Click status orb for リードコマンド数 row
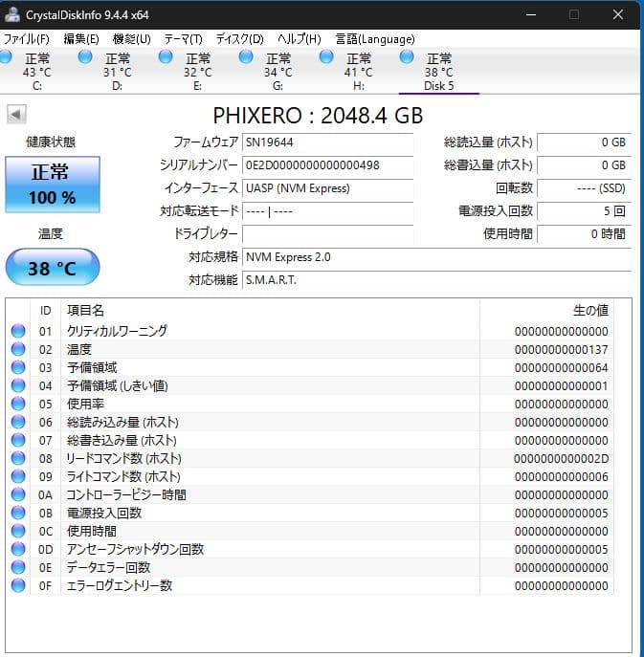Screen dimensions: 644x657 [x=18, y=458]
